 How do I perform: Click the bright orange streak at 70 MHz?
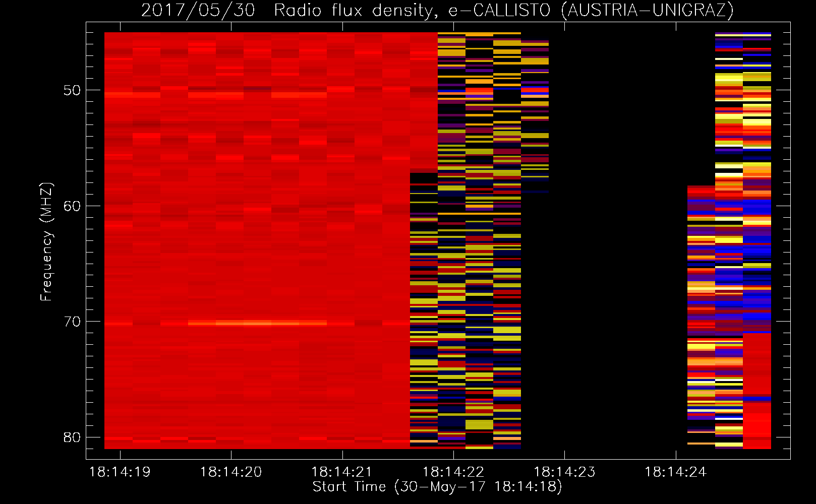point(257,323)
